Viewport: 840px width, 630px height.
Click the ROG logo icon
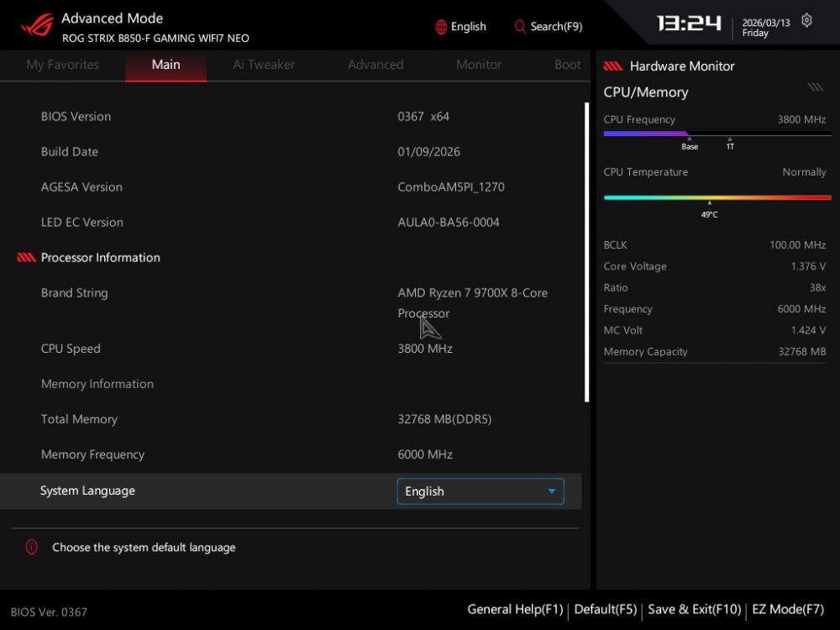(37, 25)
